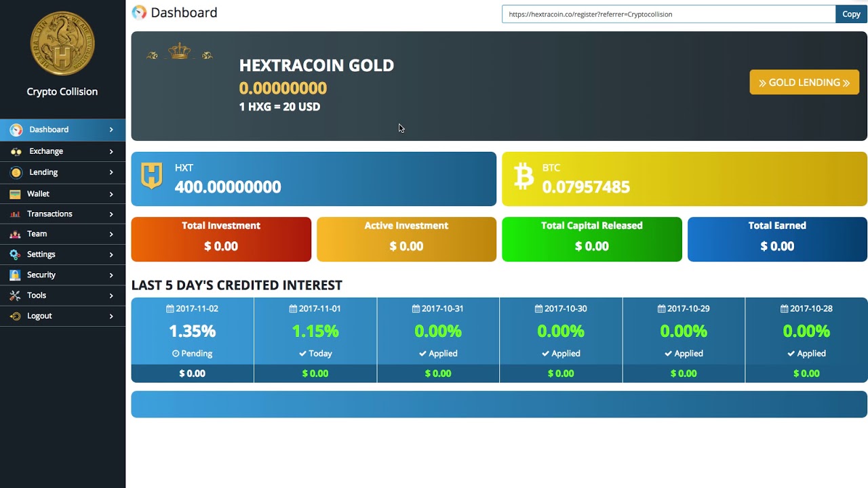
Task: Click the Settings gear icon in sidebar
Action: [x=15, y=254]
